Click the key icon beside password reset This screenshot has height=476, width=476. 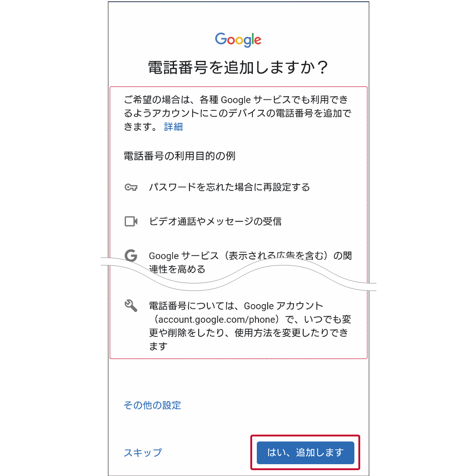[131, 187]
